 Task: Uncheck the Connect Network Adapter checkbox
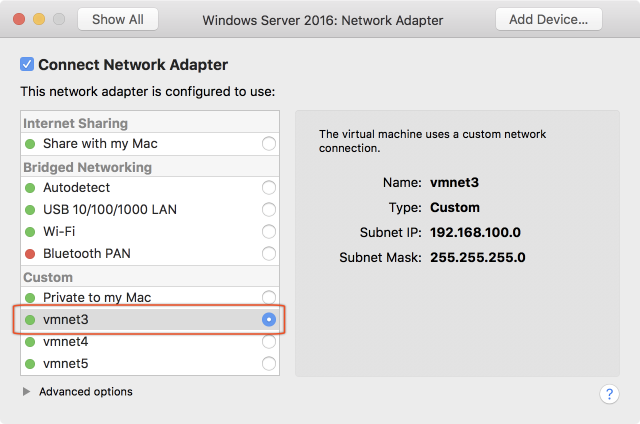(27, 65)
